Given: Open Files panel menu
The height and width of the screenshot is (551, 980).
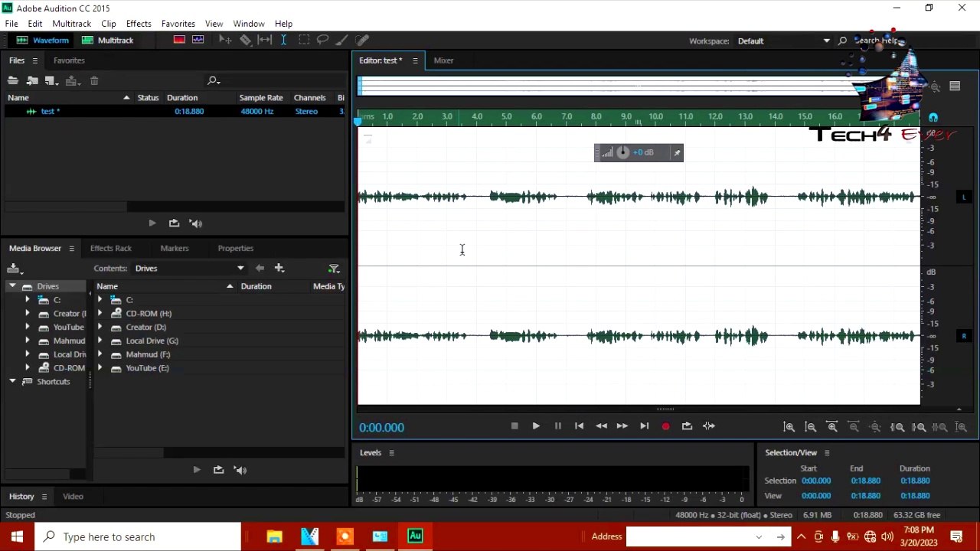Looking at the screenshot, I should pyautogui.click(x=34, y=60).
